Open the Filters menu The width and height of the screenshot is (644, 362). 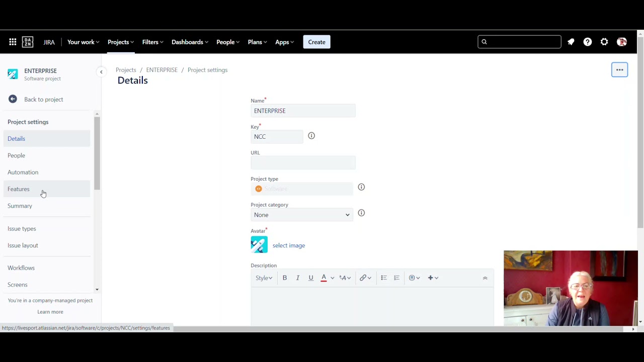pyautogui.click(x=152, y=42)
